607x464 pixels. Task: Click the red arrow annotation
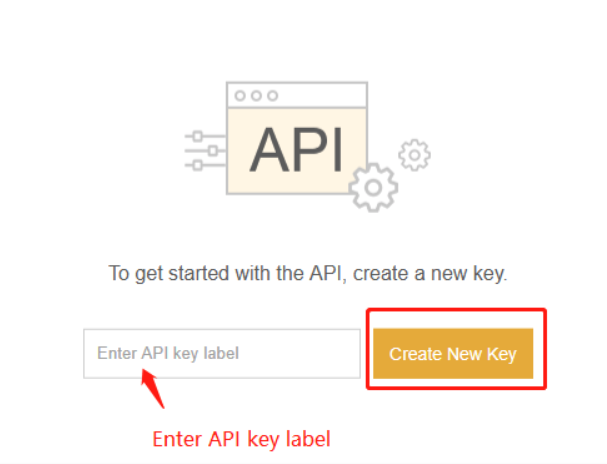click(153, 389)
